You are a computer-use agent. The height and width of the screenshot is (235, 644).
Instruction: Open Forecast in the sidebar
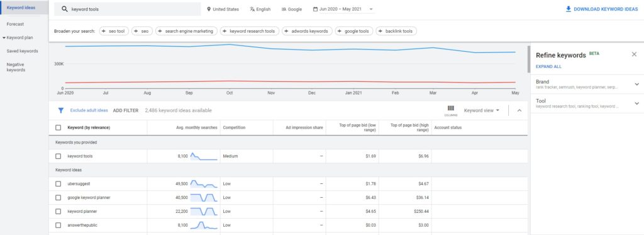15,25
